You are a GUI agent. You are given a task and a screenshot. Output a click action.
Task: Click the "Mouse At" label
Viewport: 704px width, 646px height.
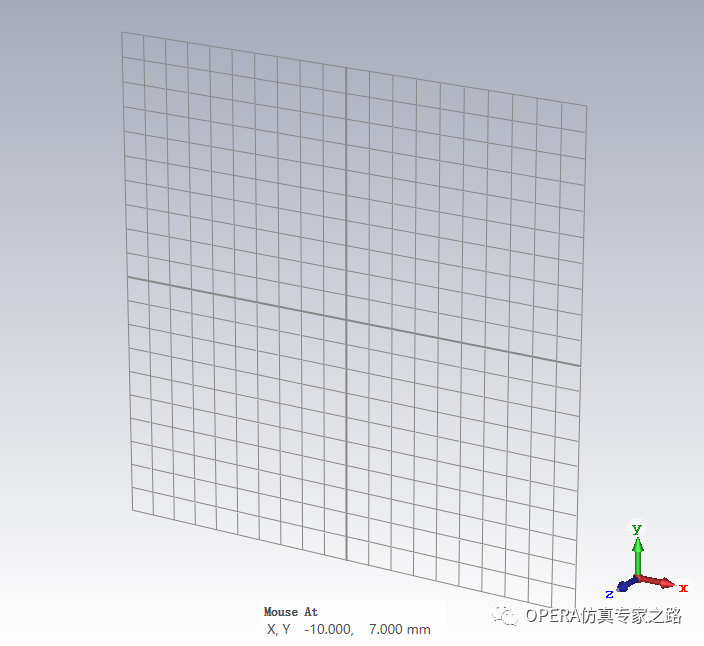point(290,612)
